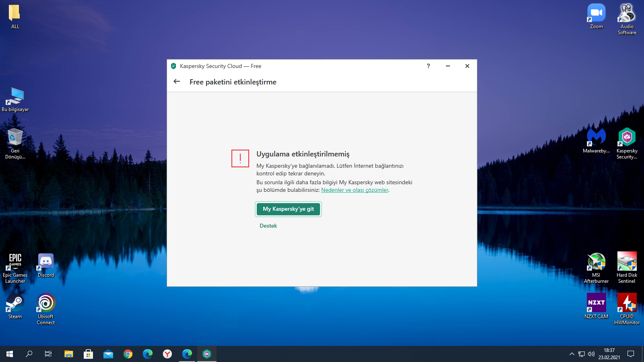Open the Action Center notifications
The height and width of the screenshot is (362, 644).
coord(631,354)
